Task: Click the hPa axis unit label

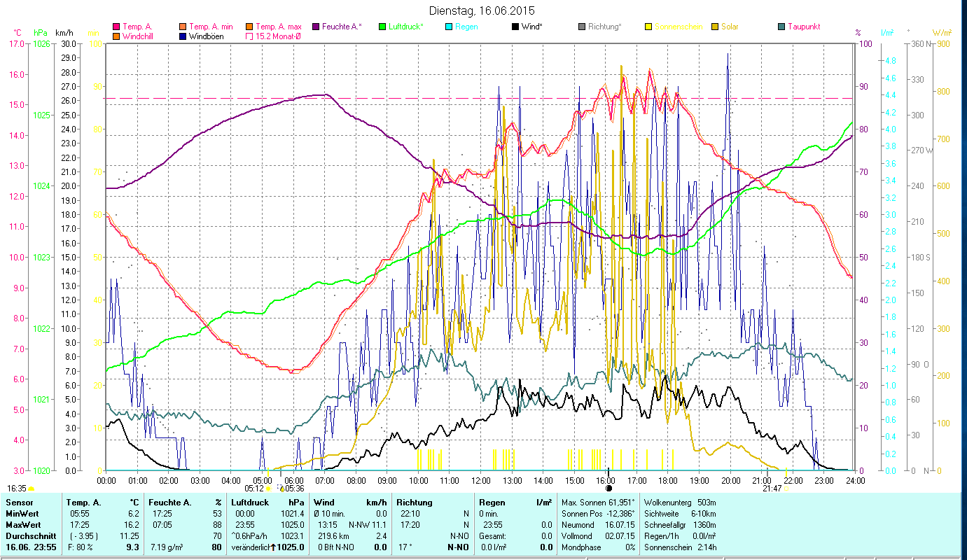Action: (40, 33)
